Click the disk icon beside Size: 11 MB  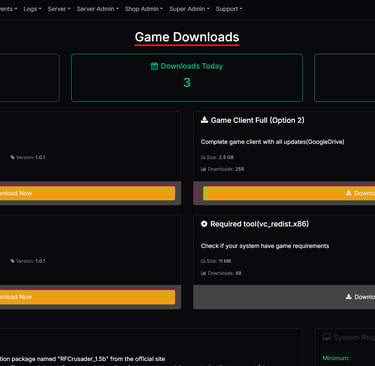[203, 261]
